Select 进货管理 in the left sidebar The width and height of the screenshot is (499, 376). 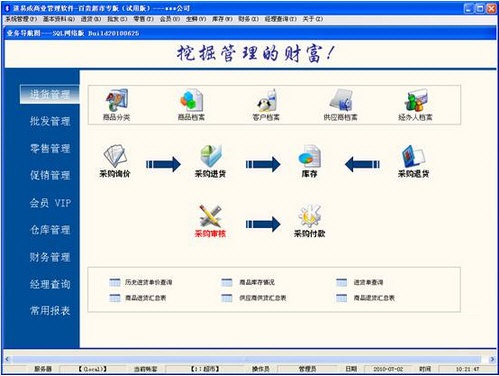click(x=50, y=94)
